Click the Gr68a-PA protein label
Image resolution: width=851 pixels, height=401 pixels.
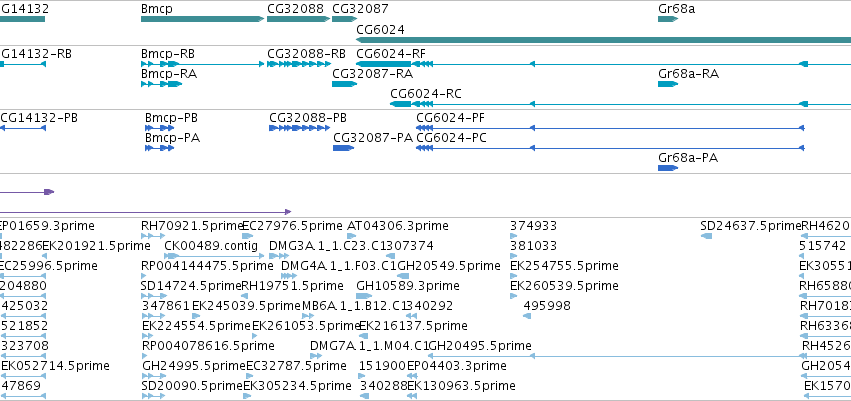click(x=688, y=158)
